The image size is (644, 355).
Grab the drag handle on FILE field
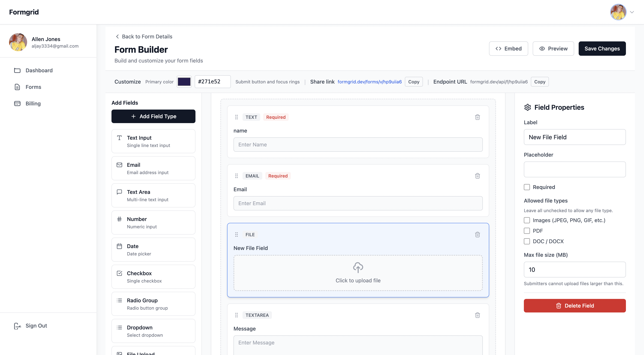236,235
